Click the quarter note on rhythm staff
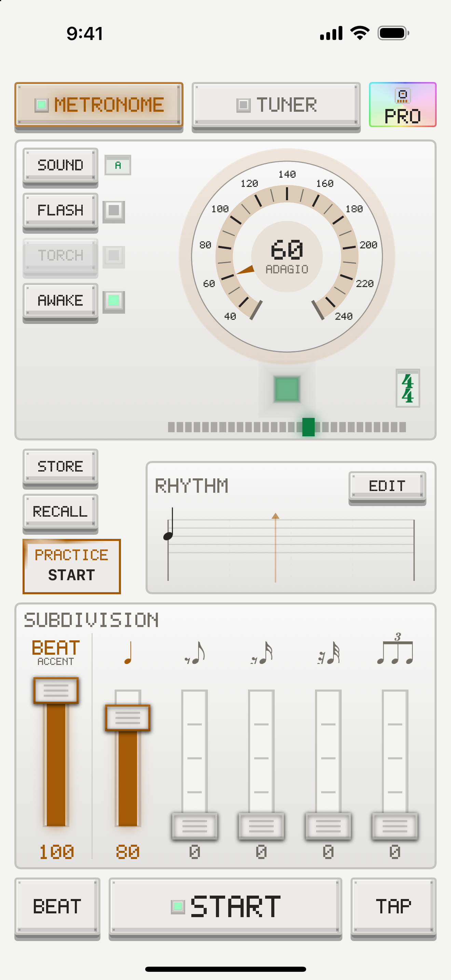 (x=169, y=523)
